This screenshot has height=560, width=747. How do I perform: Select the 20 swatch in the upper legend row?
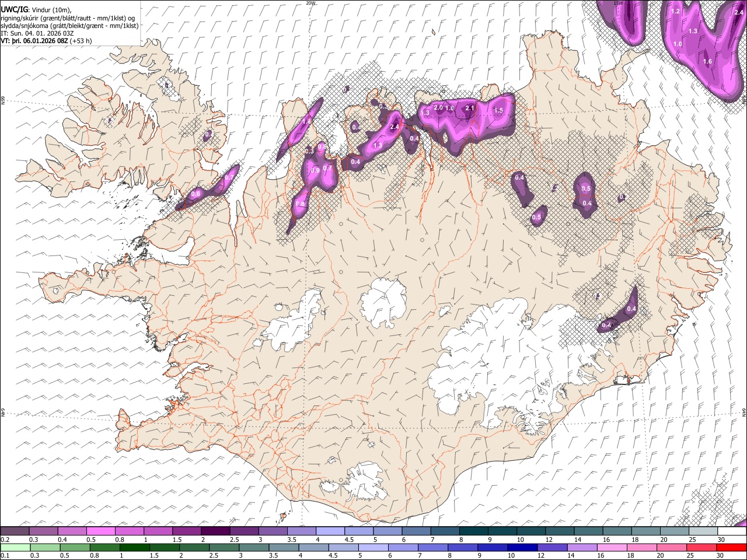674,531
